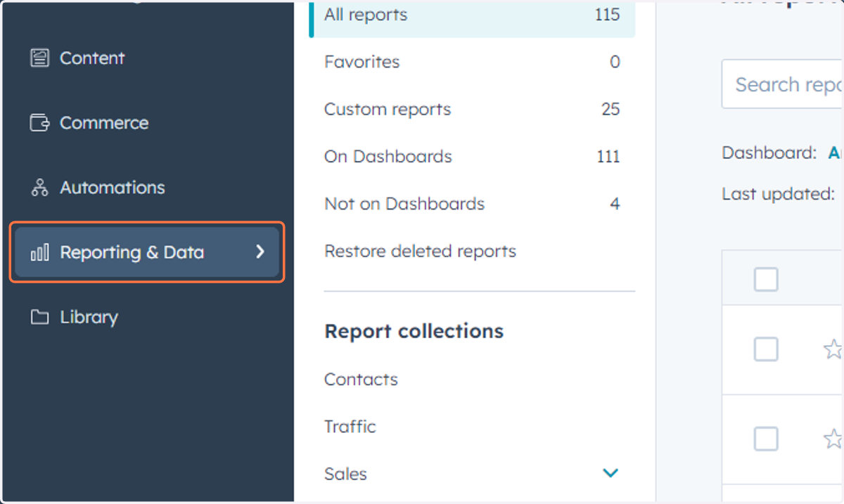The image size is (844, 504).
Task: Click the Reporting & Data bar chart icon
Action: (40, 252)
